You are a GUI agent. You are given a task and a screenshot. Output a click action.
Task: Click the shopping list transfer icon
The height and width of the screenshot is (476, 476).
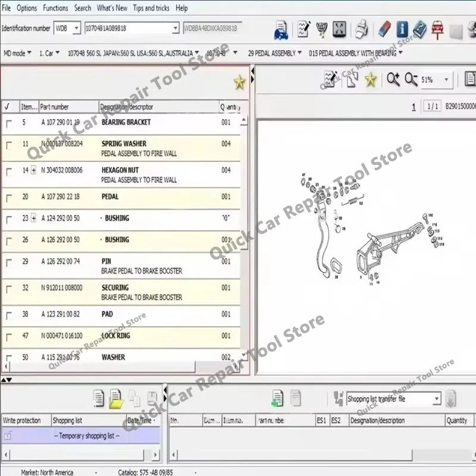(338, 398)
